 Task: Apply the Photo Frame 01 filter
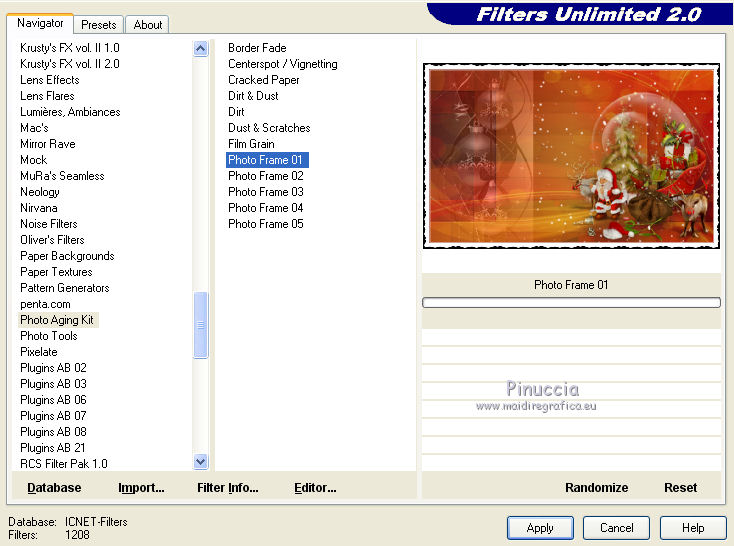click(x=540, y=528)
